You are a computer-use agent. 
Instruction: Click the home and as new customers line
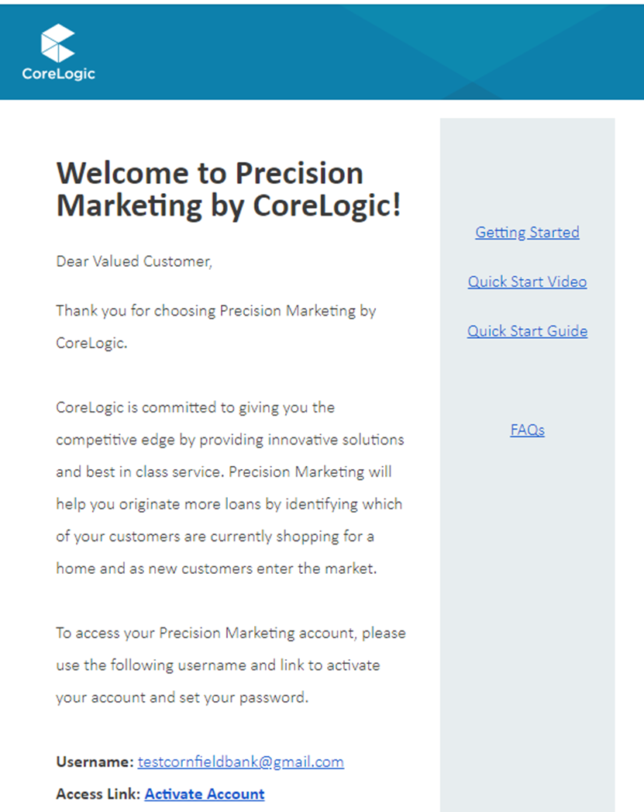216,568
